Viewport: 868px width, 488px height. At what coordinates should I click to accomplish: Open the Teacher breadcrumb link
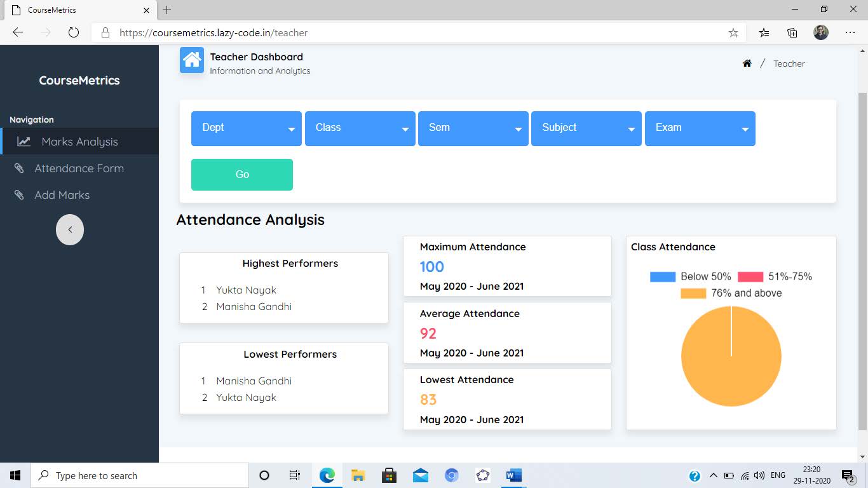(789, 63)
